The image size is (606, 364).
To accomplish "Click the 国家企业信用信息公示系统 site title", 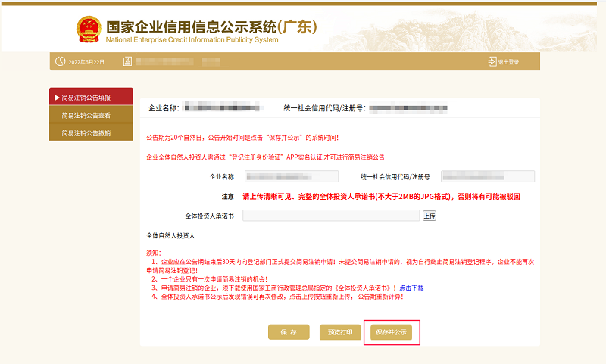I will click(x=214, y=26).
